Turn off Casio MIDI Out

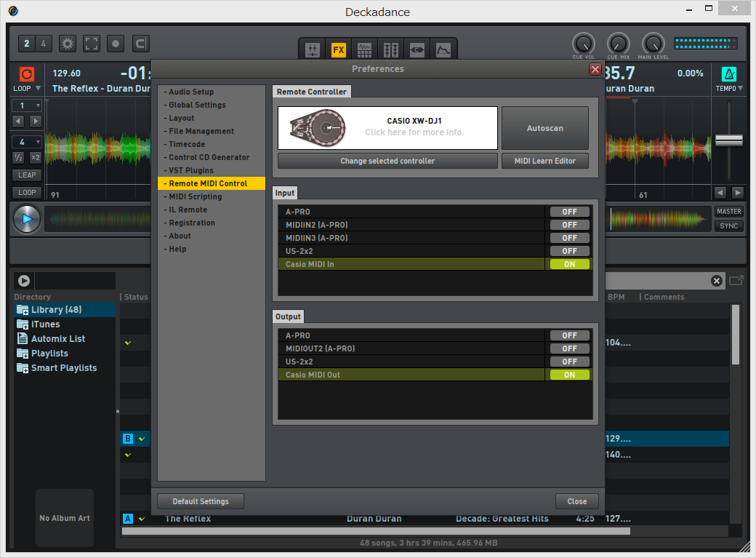pos(569,375)
